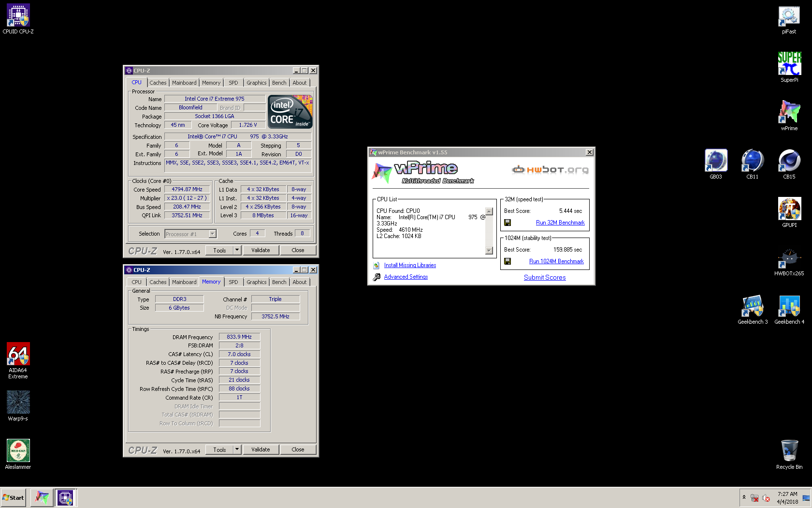Open the Bench tab in top CPU-Z window

[279, 83]
